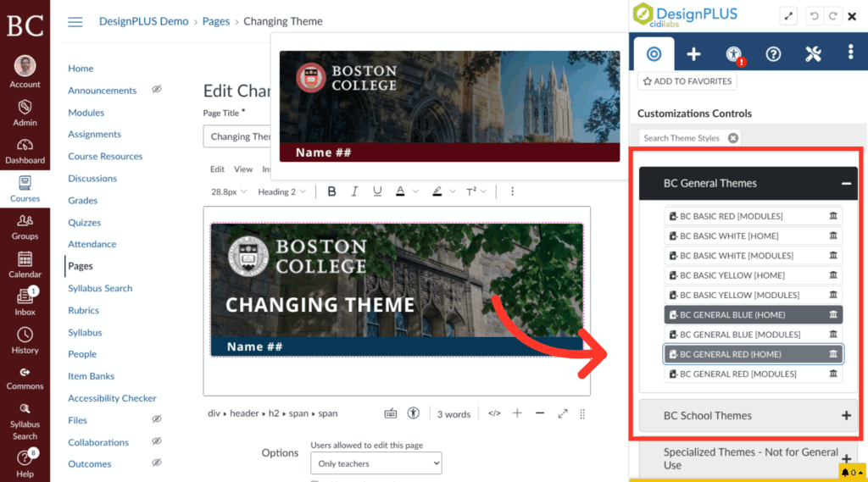Open Syllabus Search in global navigation
This screenshot has height=482, width=868.
25,422
